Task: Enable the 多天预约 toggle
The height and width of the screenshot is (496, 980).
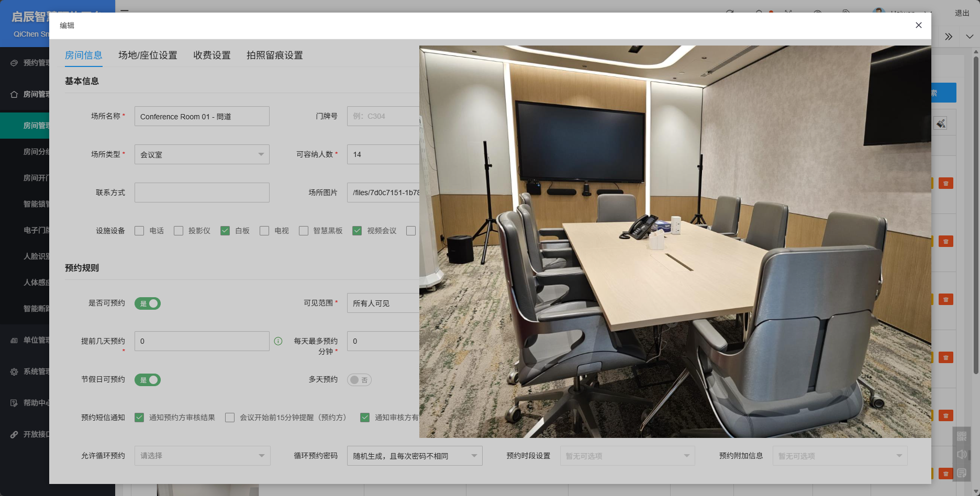Action: tap(359, 380)
